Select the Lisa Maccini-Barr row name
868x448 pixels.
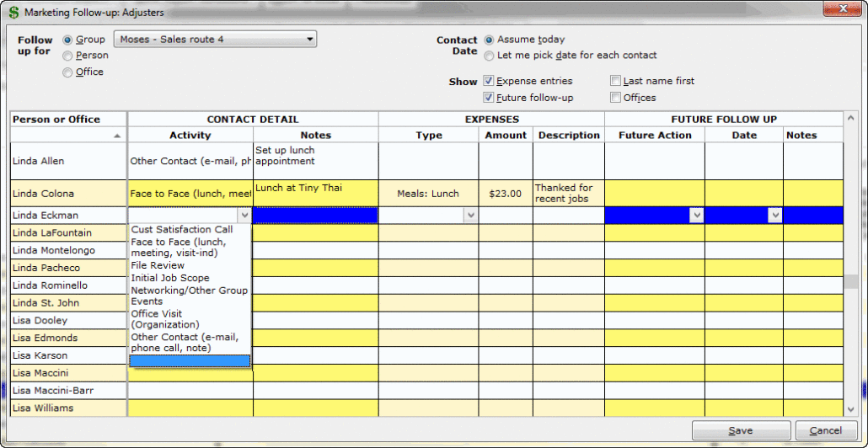point(52,391)
